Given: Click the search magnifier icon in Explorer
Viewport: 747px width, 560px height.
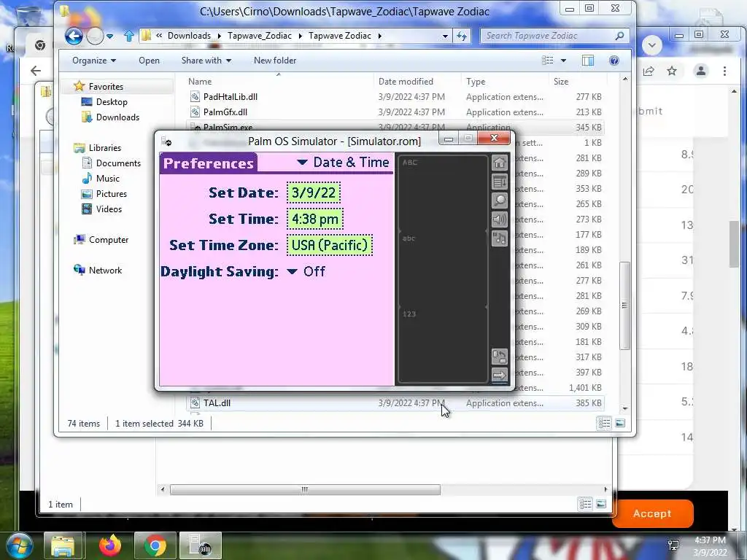Looking at the screenshot, I should pos(619,36).
